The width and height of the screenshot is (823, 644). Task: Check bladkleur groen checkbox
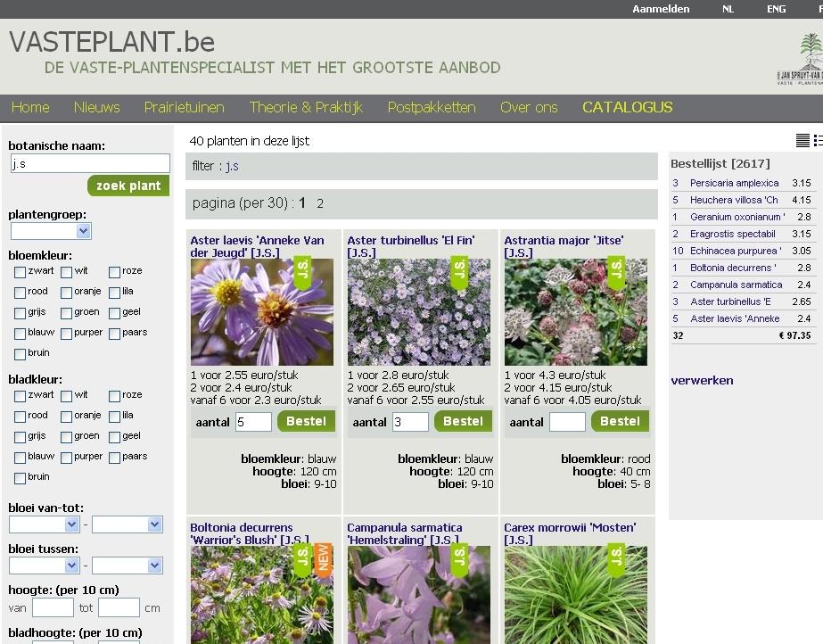[x=66, y=437]
